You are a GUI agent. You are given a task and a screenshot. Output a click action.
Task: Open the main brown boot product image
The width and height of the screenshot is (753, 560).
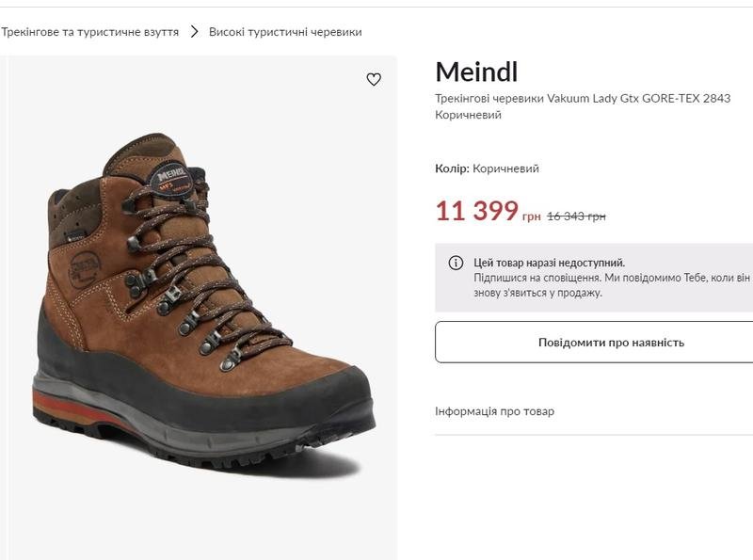tap(202, 301)
